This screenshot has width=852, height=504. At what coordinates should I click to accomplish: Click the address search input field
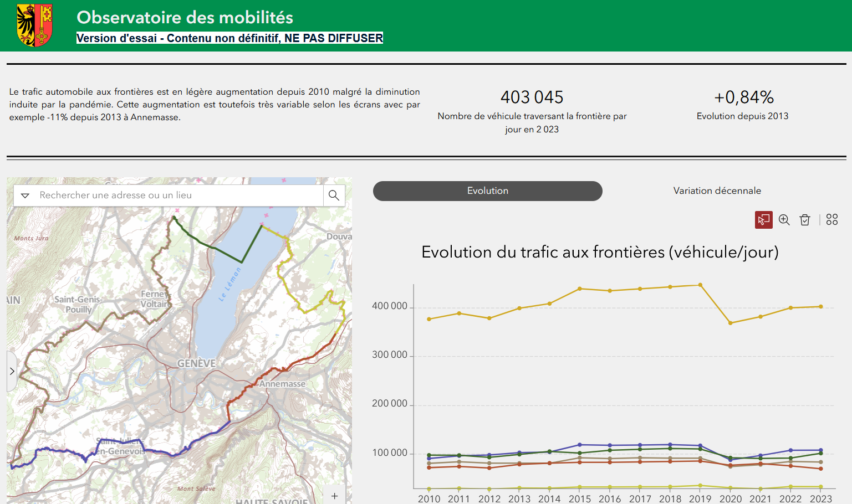pyautogui.click(x=177, y=196)
